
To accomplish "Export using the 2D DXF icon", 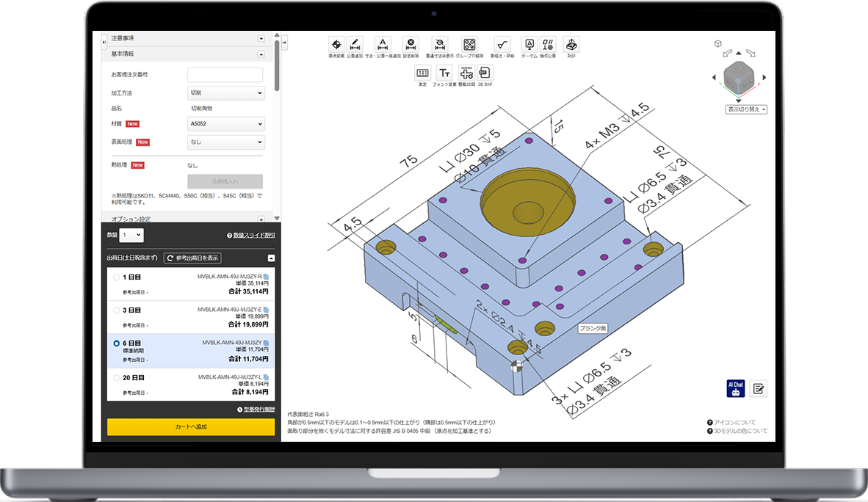I will click(x=485, y=73).
